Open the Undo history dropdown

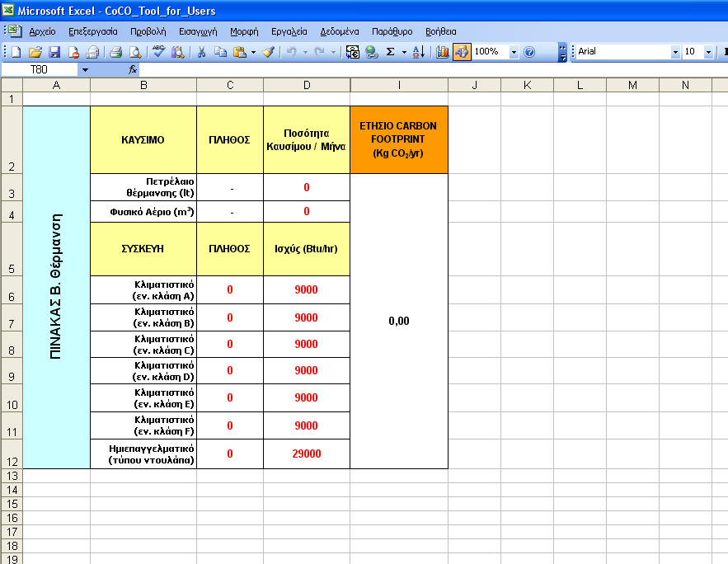(305, 53)
